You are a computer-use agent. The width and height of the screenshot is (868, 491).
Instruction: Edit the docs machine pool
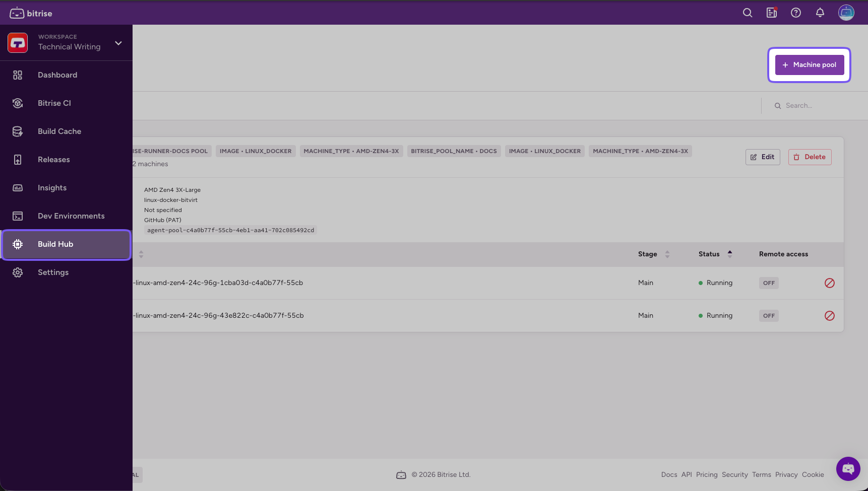coord(763,157)
